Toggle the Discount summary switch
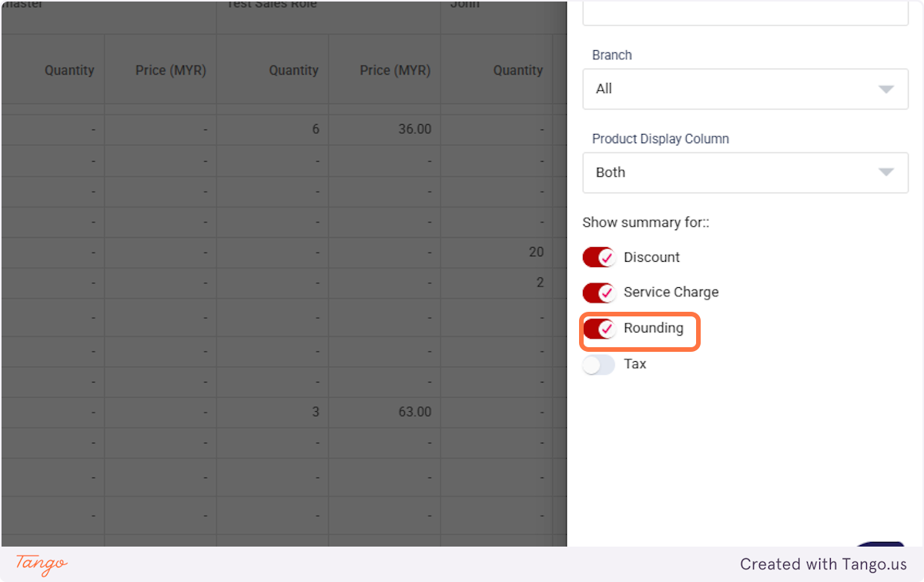This screenshot has width=924, height=582. pyautogui.click(x=598, y=257)
